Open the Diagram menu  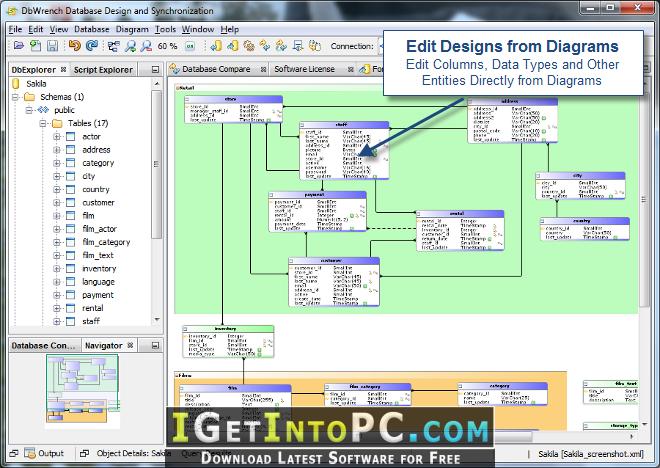(x=132, y=29)
